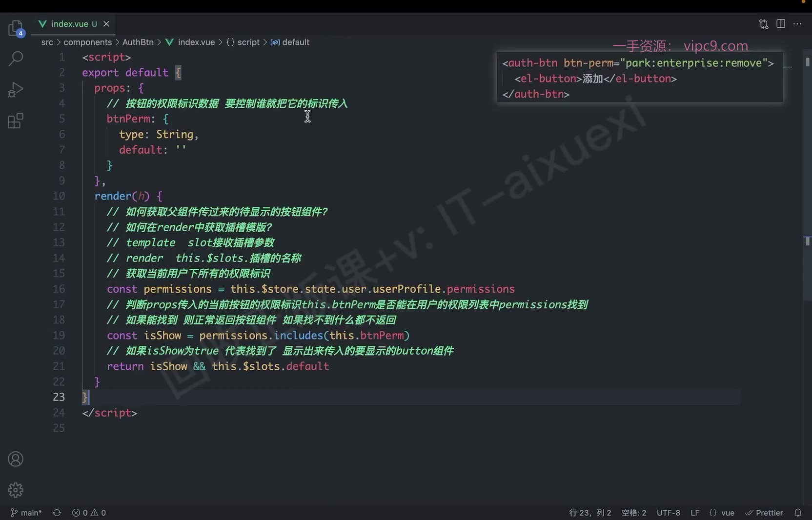The image size is (812, 520).
Task: Open the Run and Debug view
Action: point(16,89)
